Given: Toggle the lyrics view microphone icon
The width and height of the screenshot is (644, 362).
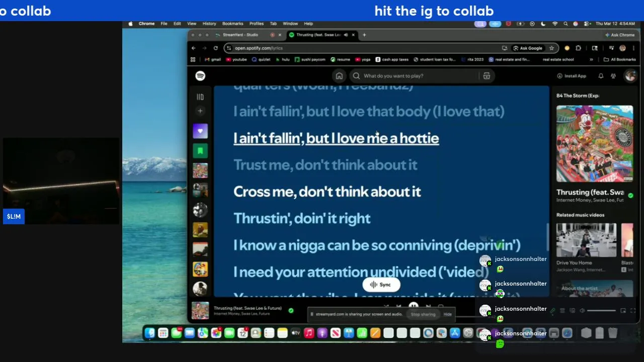Looking at the screenshot, I should tap(552, 311).
